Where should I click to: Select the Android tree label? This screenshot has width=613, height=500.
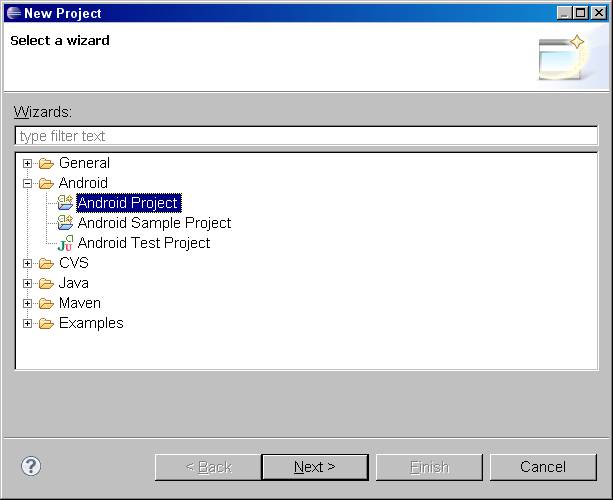pyautogui.click(x=83, y=183)
